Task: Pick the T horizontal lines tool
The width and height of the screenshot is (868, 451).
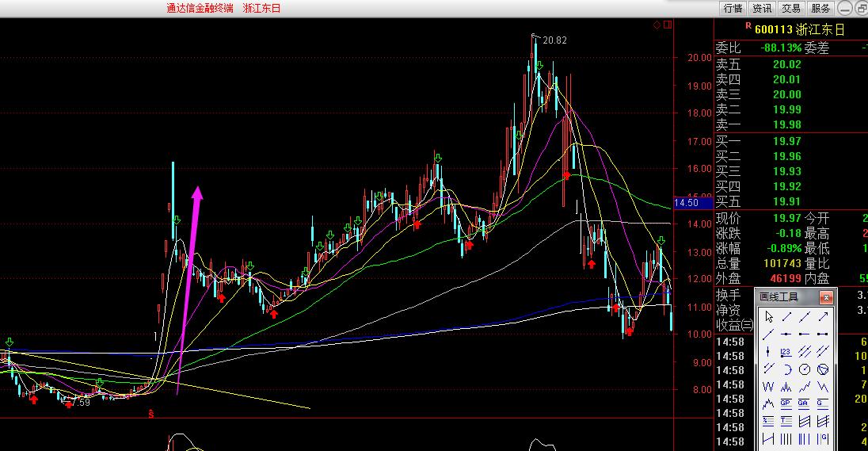Action: tap(786, 421)
